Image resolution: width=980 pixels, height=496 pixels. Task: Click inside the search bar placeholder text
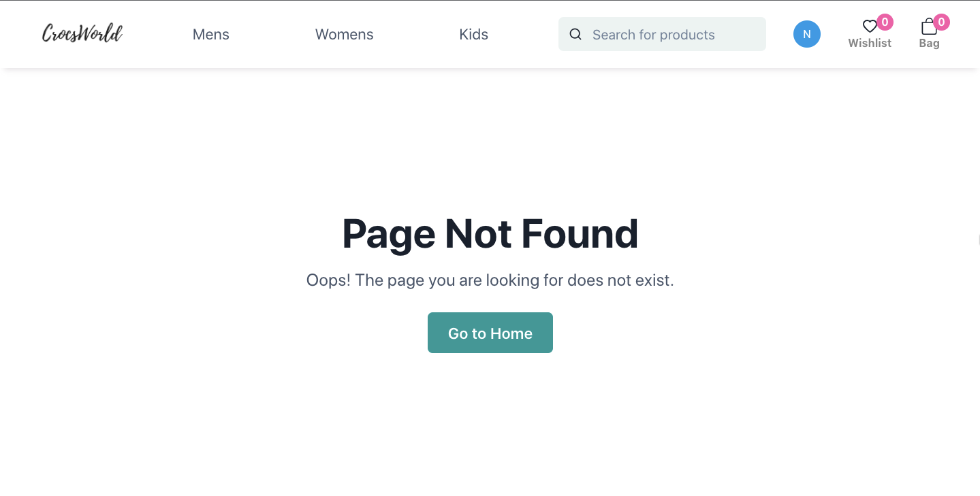click(x=652, y=34)
